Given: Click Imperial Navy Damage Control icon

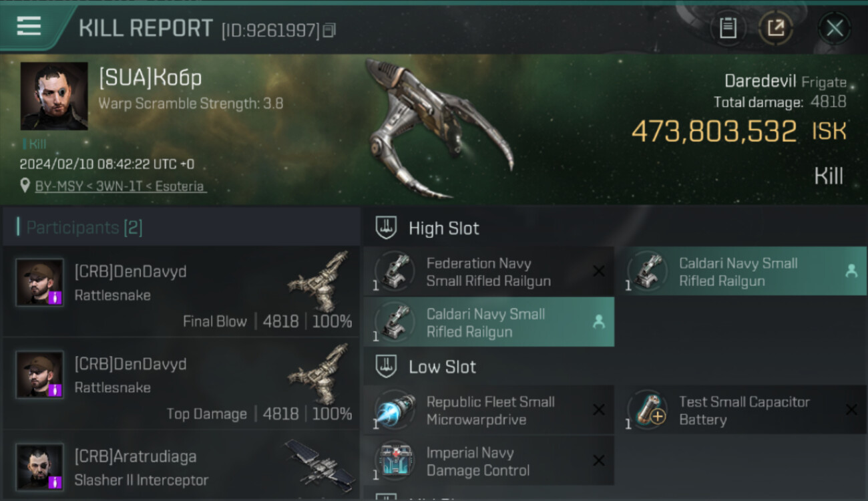Looking at the screenshot, I should 395,461.
